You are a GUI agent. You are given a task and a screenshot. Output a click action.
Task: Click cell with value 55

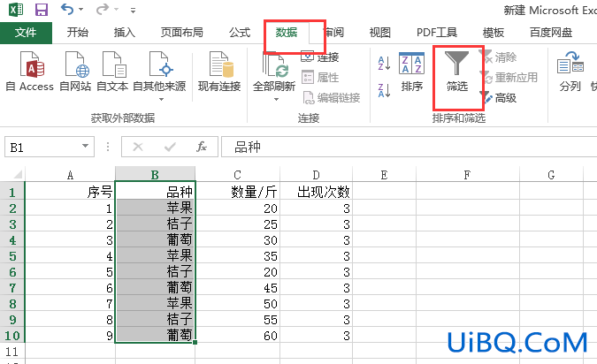[238, 320]
